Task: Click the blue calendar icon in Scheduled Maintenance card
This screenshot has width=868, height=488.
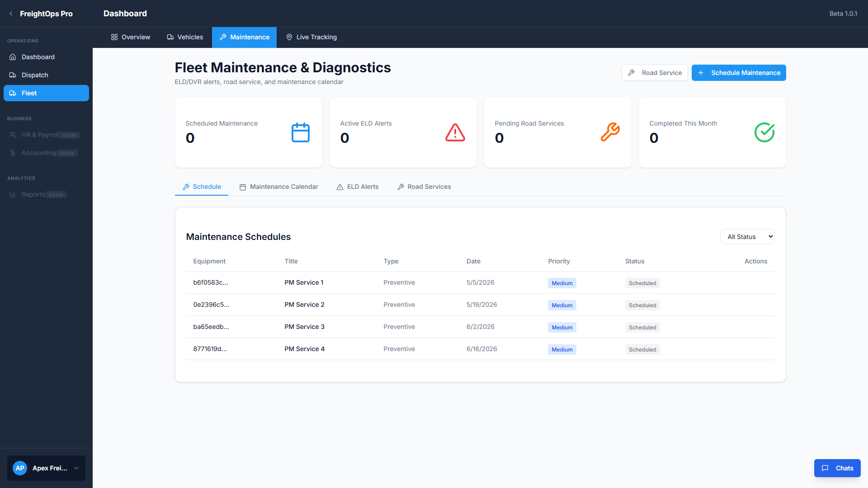Action: tap(300, 132)
